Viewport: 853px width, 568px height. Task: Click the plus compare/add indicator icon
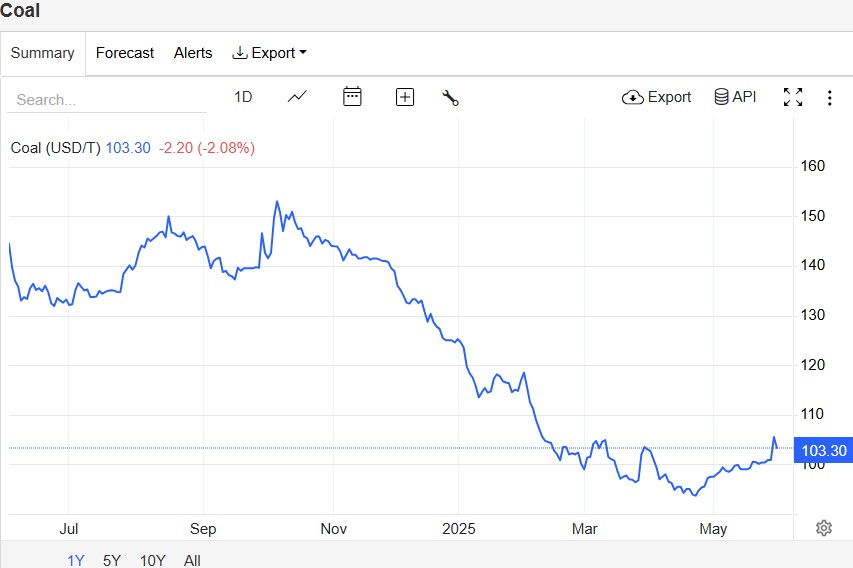tap(405, 97)
